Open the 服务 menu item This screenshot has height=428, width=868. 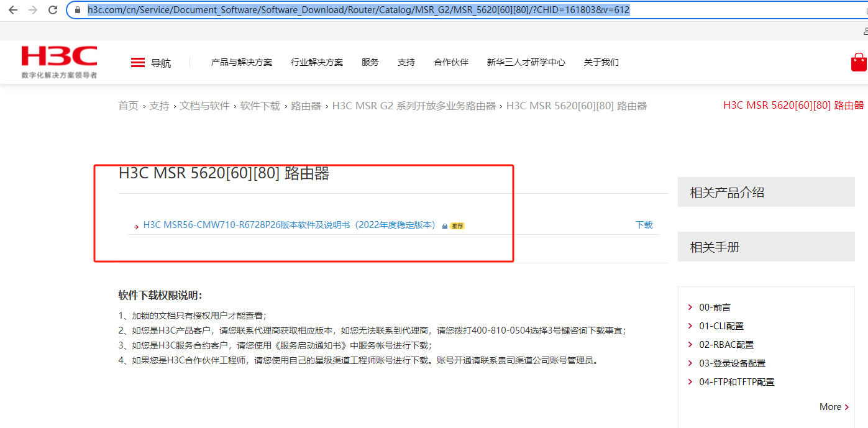coord(370,62)
